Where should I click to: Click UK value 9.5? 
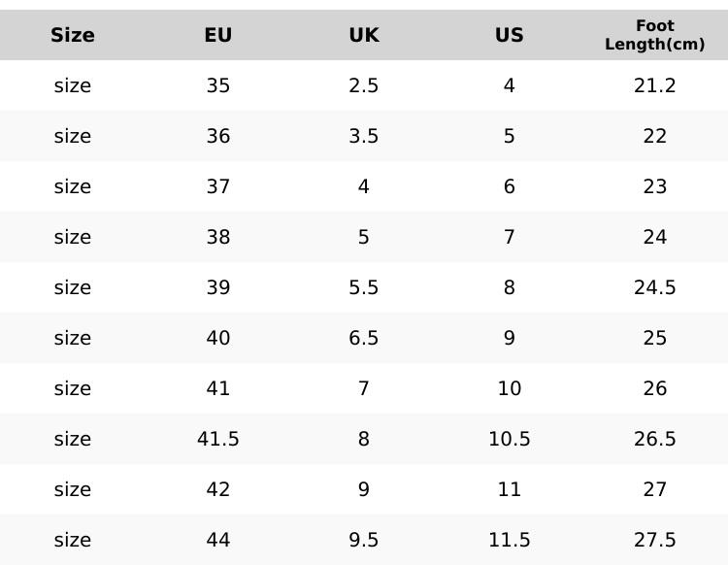364,540
